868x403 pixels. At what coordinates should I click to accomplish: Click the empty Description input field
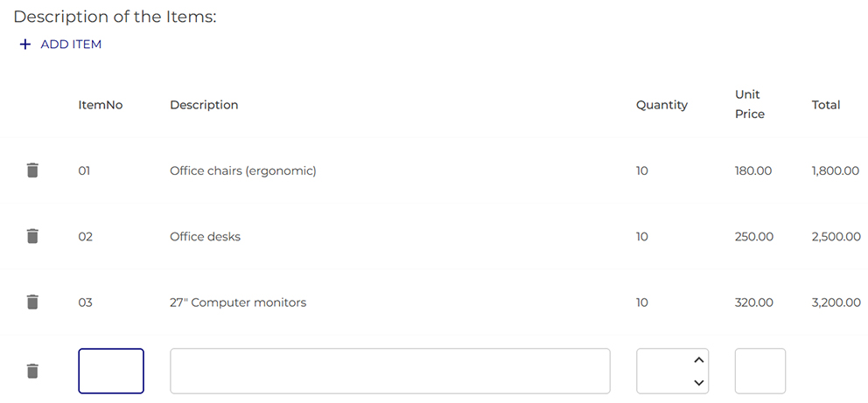[389, 371]
